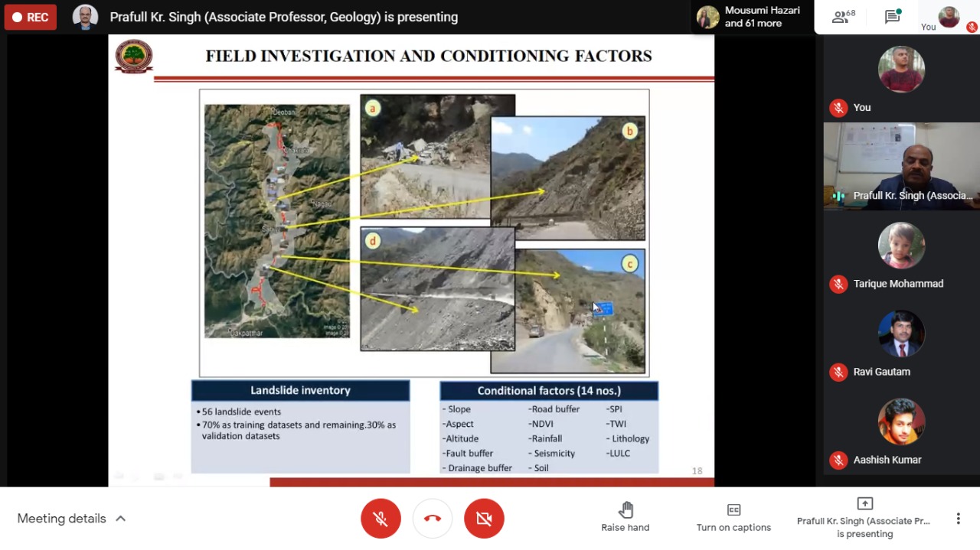Open the Prafull Kr. Singh presenting button
This screenshot has width=980, height=550.
[864, 519]
